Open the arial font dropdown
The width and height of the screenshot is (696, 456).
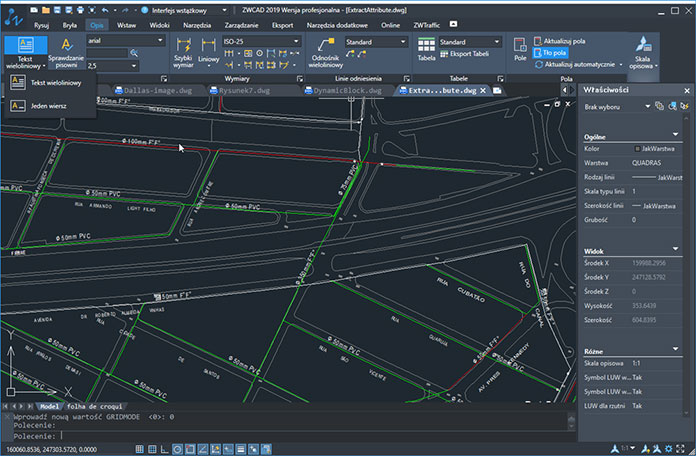(x=160, y=42)
